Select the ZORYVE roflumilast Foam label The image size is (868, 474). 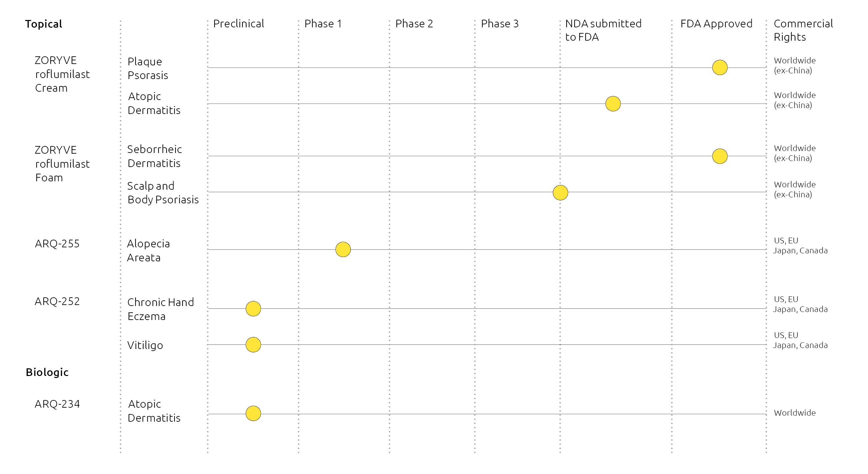(62, 164)
